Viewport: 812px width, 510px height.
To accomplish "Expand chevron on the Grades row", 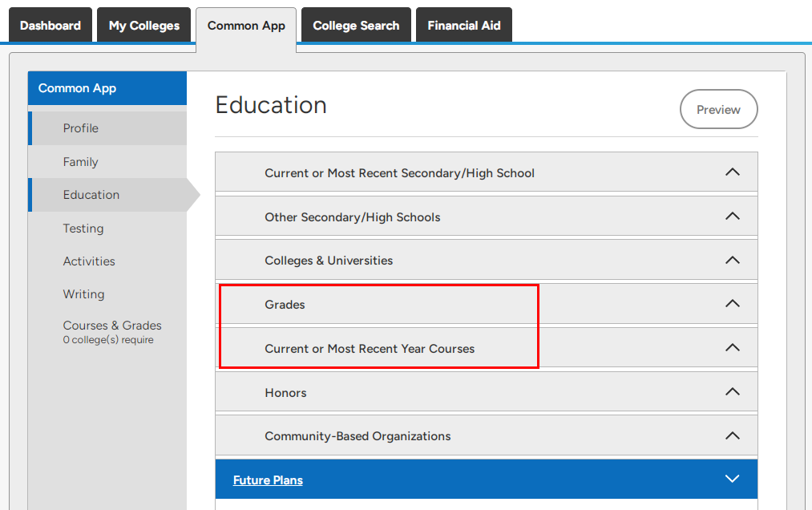I will coord(733,304).
